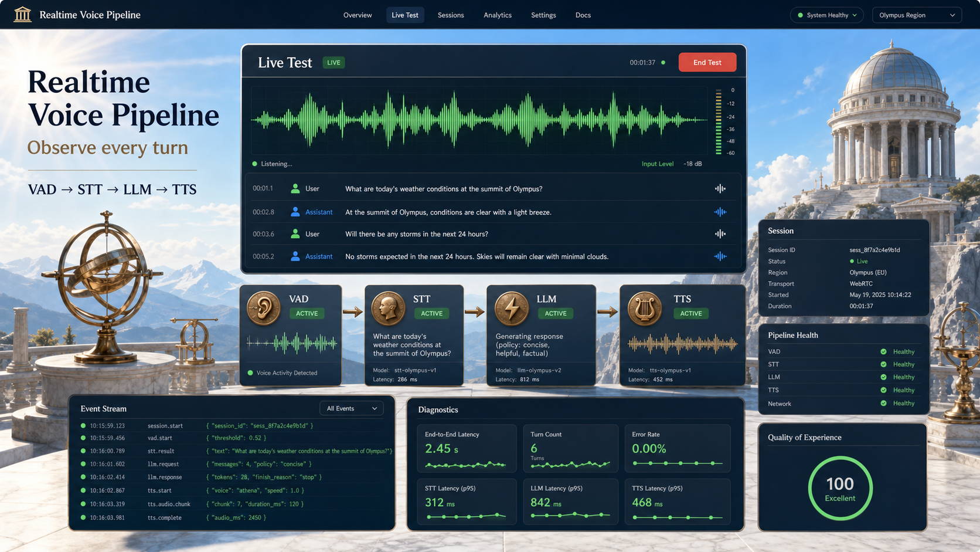Click the TTS card orange waveform

pyautogui.click(x=682, y=344)
